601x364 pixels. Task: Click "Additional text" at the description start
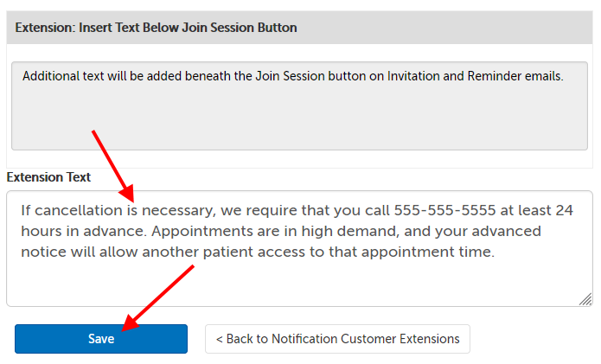62,77
